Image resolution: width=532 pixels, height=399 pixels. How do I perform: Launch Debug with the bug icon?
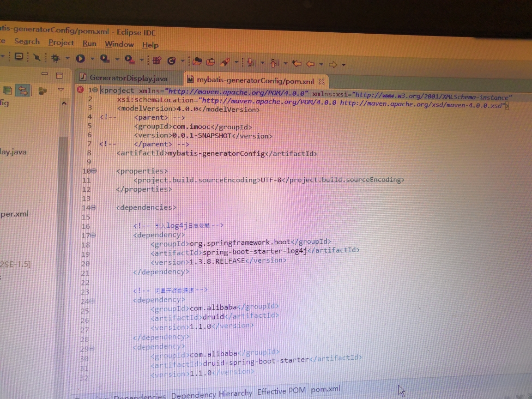(x=55, y=58)
